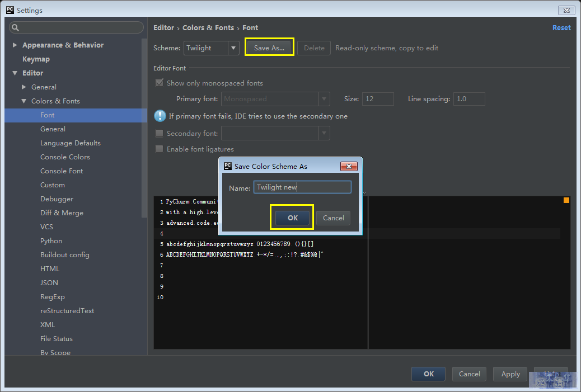Open VCS color settings

46,227
